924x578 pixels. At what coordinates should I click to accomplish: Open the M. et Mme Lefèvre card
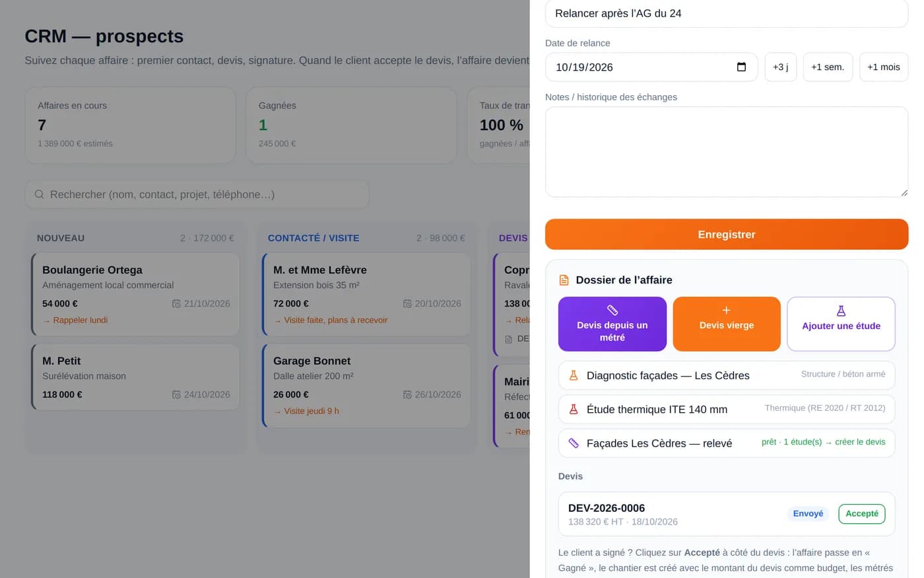coord(366,295)
